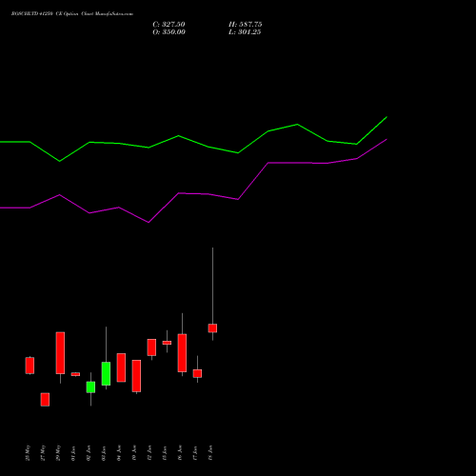Click the red candle above 04 Jun
Screen dimensions: 476x476
pyautogui.click(x=121, y=367)
